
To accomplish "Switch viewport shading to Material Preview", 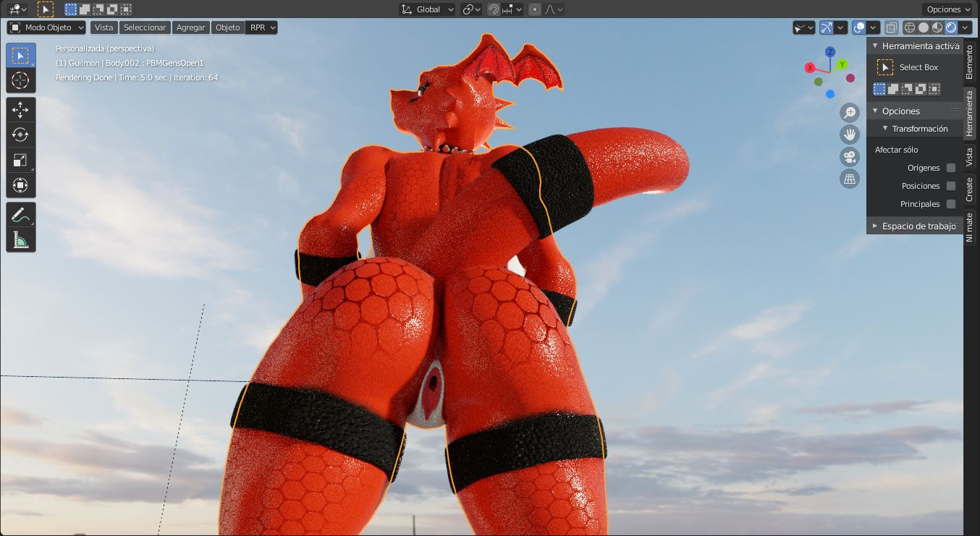I will coord(937,27).
